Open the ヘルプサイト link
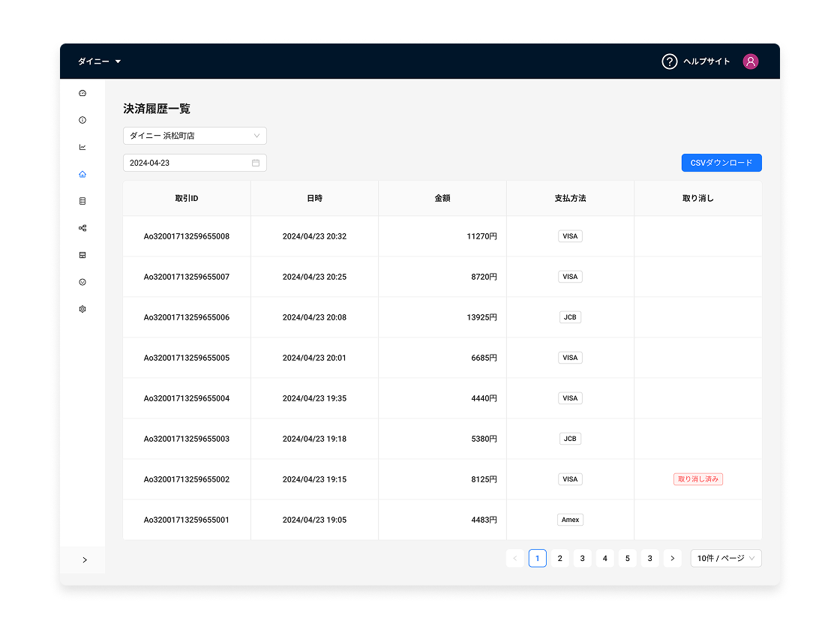This screenshot has width=840, height=630. tap(706, 61)
